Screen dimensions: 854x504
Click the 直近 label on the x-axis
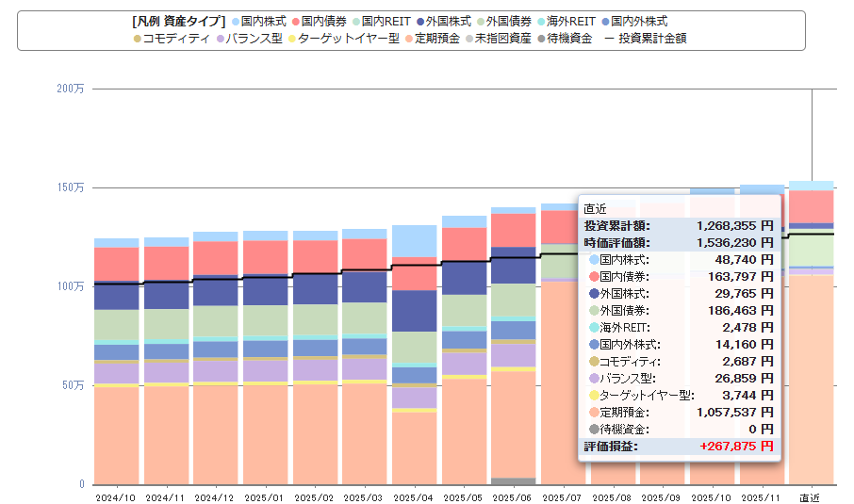[x=809, y=496]
